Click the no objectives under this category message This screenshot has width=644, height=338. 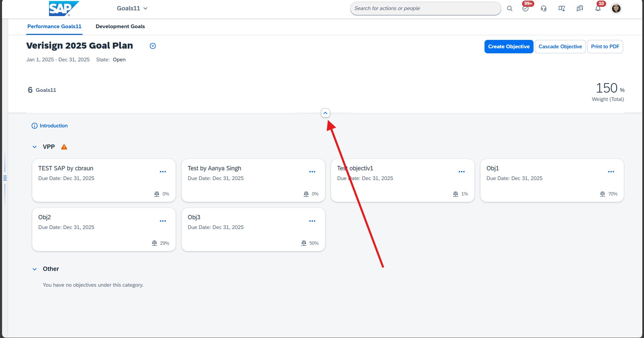click(93, 285)
